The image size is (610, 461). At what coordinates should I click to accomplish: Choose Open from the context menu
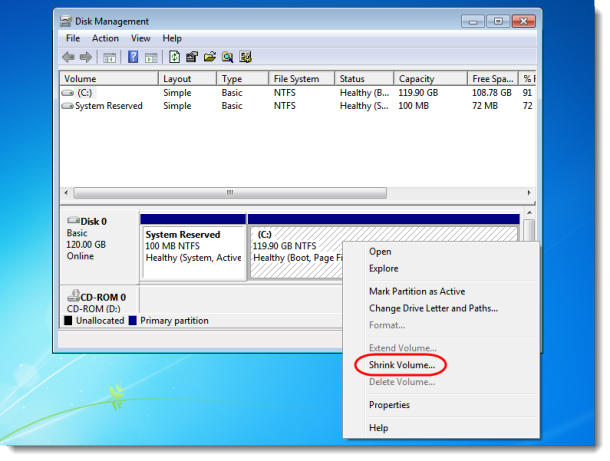[442, 252]
